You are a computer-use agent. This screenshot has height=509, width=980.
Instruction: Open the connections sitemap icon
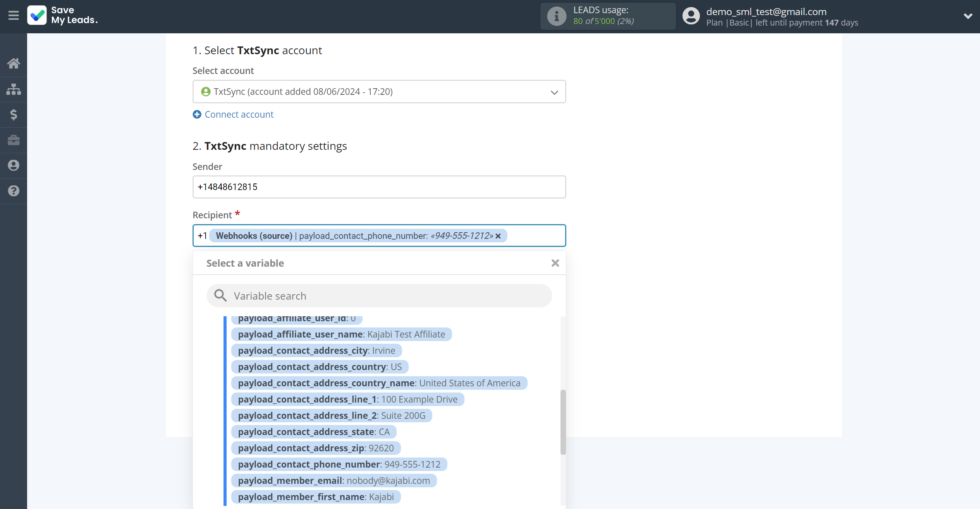(x=14, y=89)
